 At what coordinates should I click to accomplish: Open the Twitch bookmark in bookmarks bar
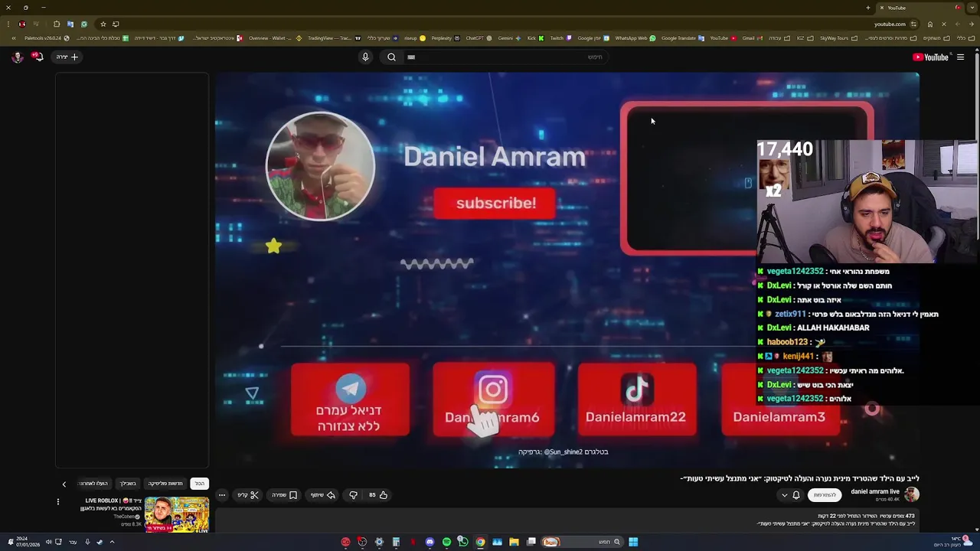560,37
